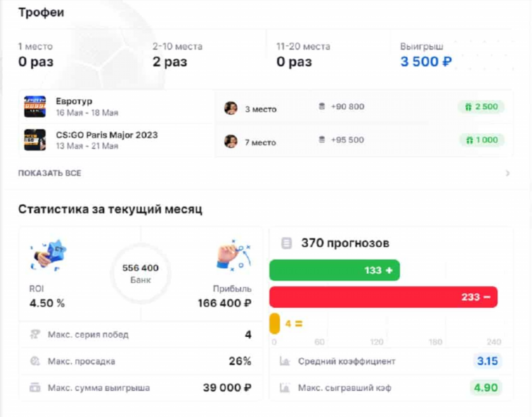Click the gift prize badge 1 000

482,140
